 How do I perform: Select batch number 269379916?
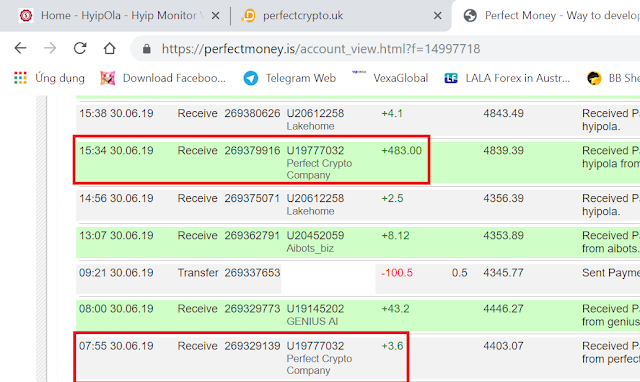pyautogui.click(x=252, y=151)
